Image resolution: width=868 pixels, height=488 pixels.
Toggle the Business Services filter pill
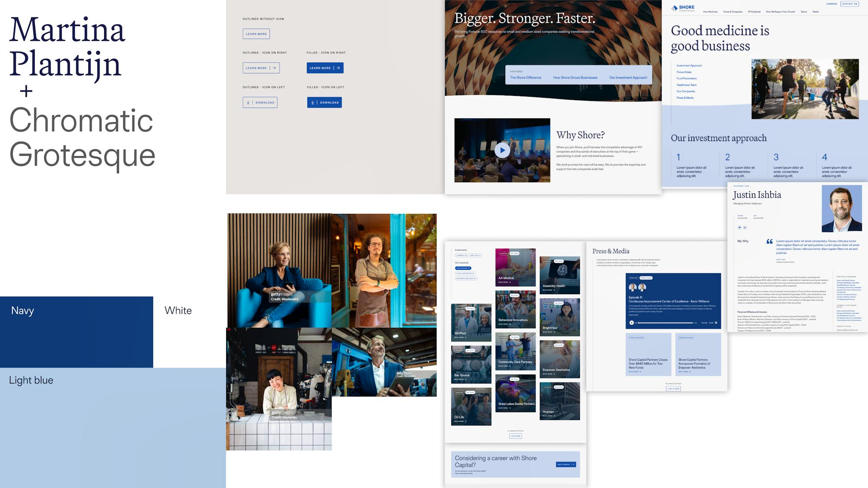[x=466, y=278]
